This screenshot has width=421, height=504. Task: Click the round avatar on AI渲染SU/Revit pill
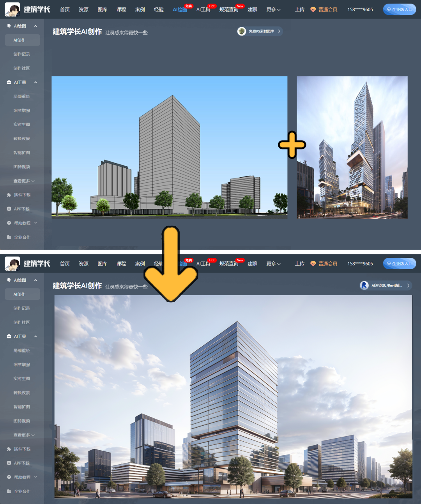coord(364,285)
